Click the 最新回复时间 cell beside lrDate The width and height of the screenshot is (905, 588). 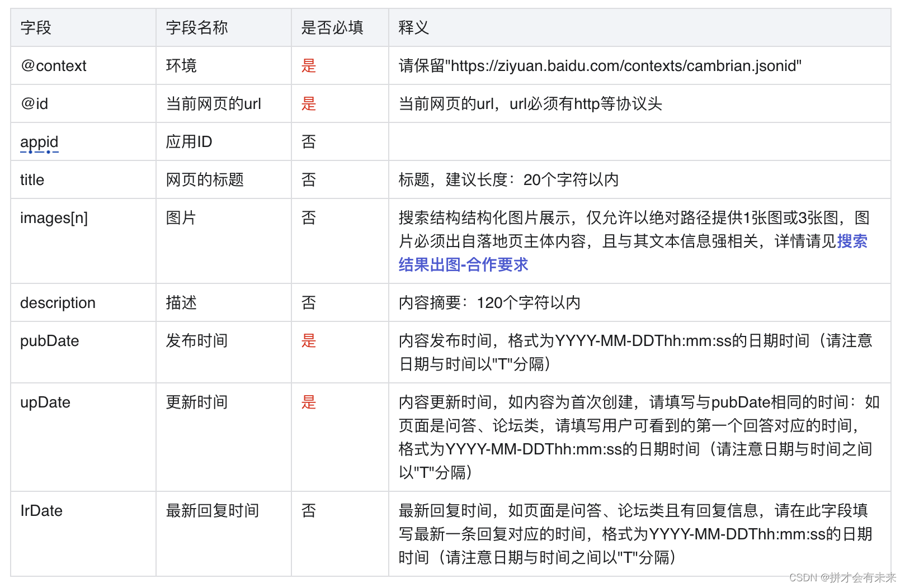212,510
